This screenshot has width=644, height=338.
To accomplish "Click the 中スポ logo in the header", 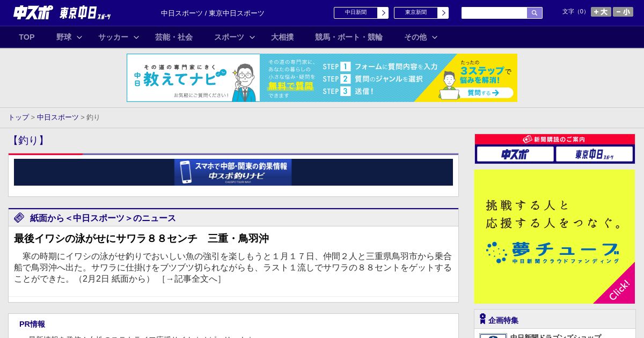I will [33, 13].
